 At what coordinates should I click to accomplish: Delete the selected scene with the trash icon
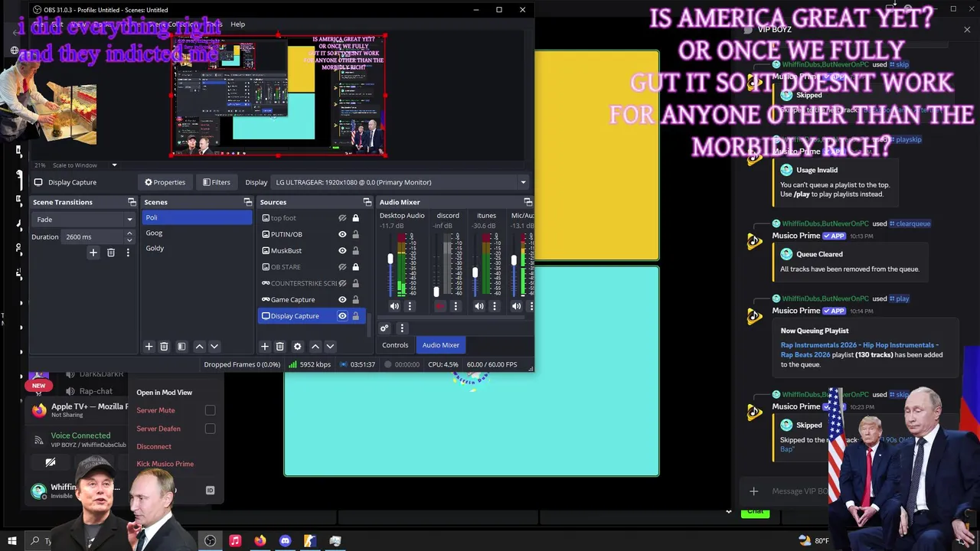coord(164,347)
